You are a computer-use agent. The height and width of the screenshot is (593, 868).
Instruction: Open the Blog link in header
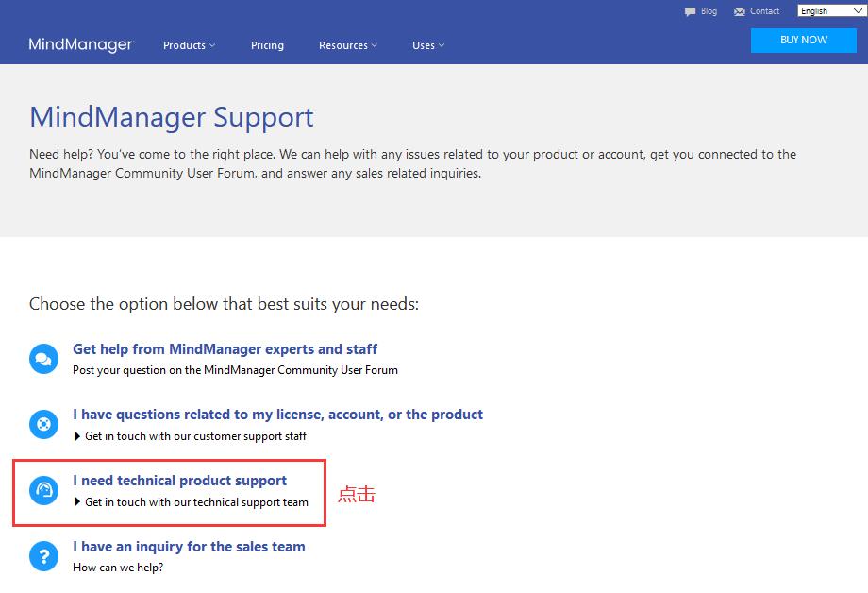click(x=709, y=11)
